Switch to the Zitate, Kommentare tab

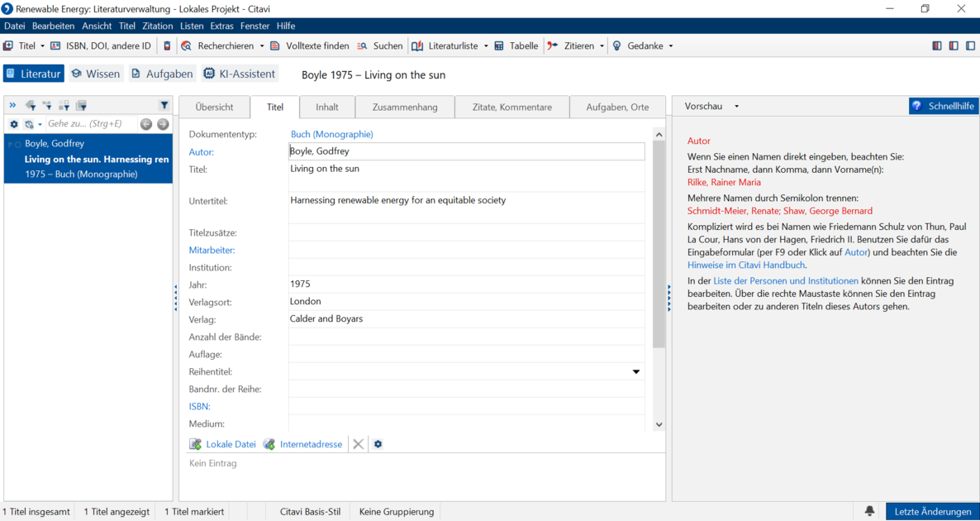[511, 107]
